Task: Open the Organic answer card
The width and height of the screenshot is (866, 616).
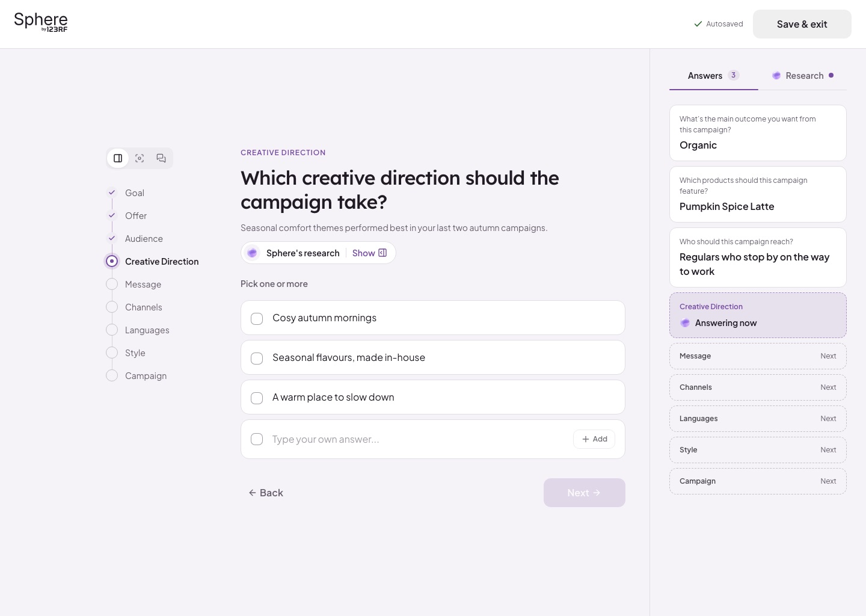Action: 758,133
